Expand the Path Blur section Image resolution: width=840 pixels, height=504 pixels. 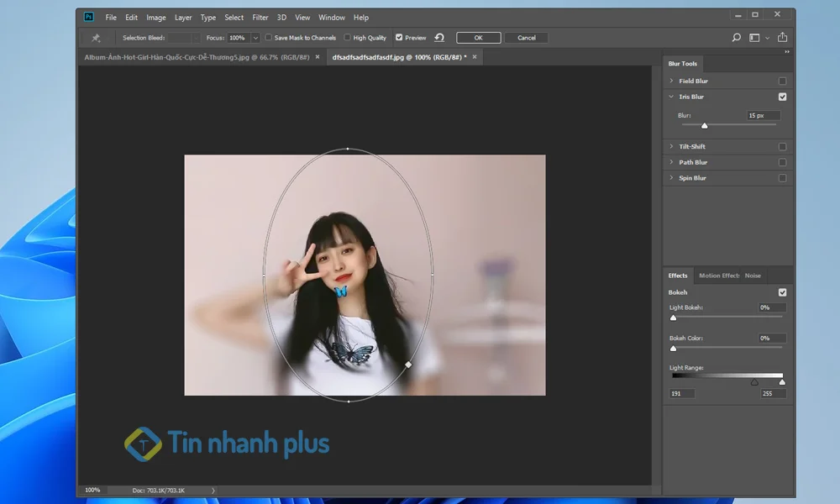point(672,162)
